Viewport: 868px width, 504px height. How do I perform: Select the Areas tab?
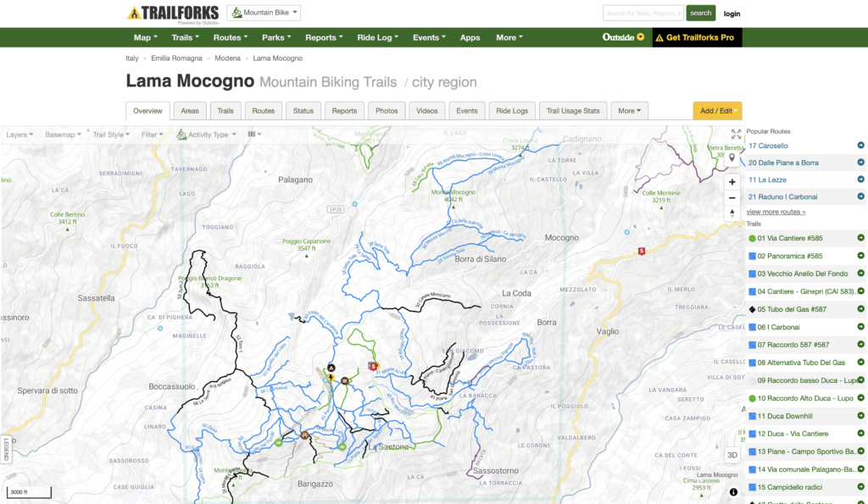[189, 111]
